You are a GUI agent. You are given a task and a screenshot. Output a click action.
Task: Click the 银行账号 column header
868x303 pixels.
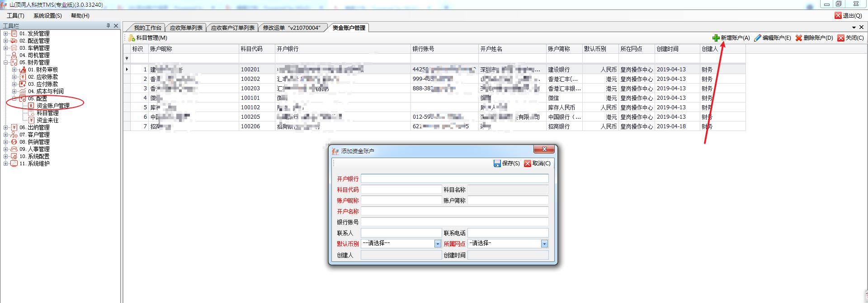(x=423, y=49)
